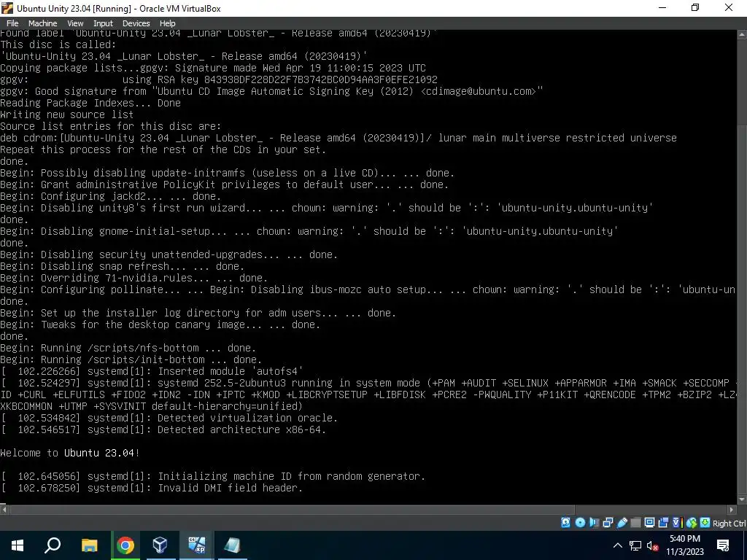Click the audio settings indicator in status bar
The width and height of the screenshot is (747, 560).
click(594, 523)
